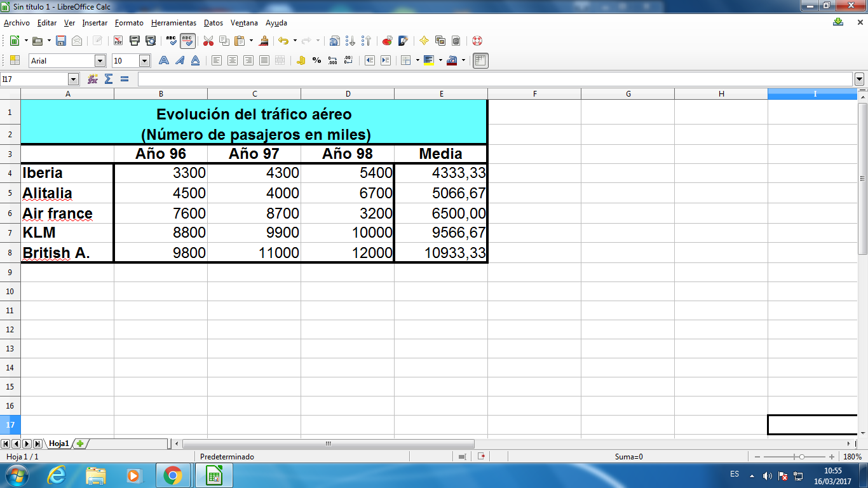Toggle Italic formatting

180,60
